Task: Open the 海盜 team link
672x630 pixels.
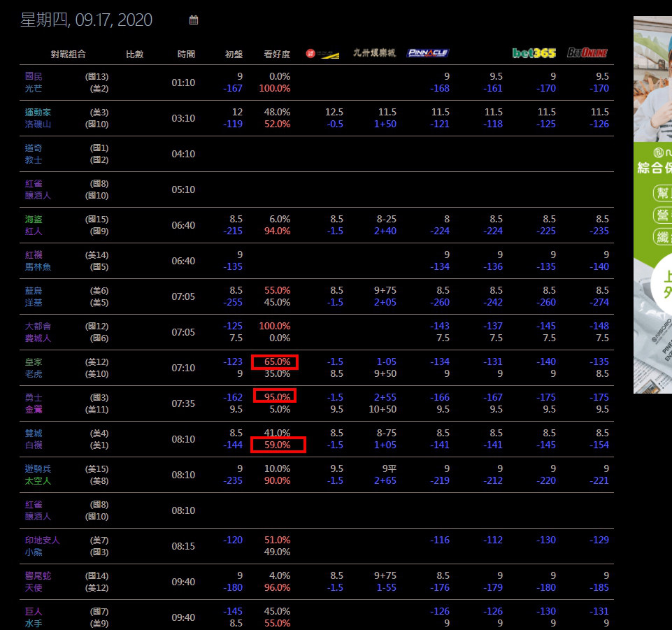Action: click(x=34, y=219)
